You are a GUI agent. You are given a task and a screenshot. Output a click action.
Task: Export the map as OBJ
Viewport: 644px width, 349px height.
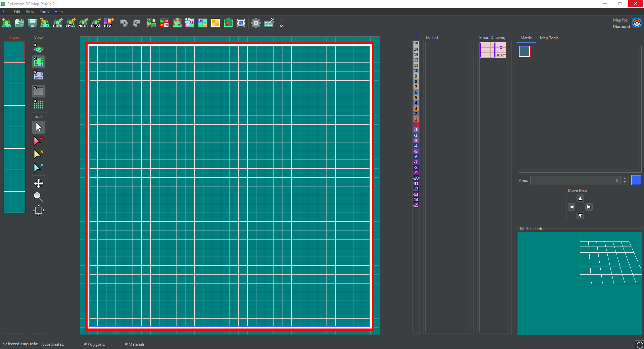(x=58, y=23)
